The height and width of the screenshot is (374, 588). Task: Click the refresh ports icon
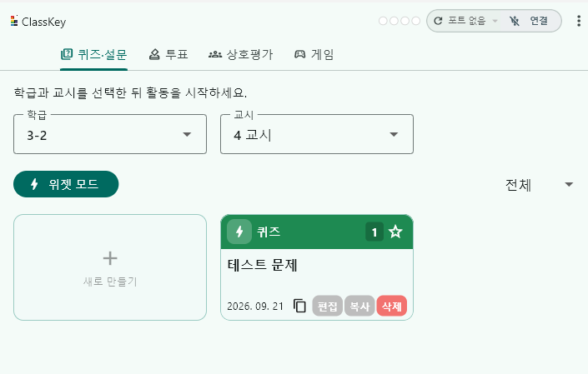(x=438, y=21)
